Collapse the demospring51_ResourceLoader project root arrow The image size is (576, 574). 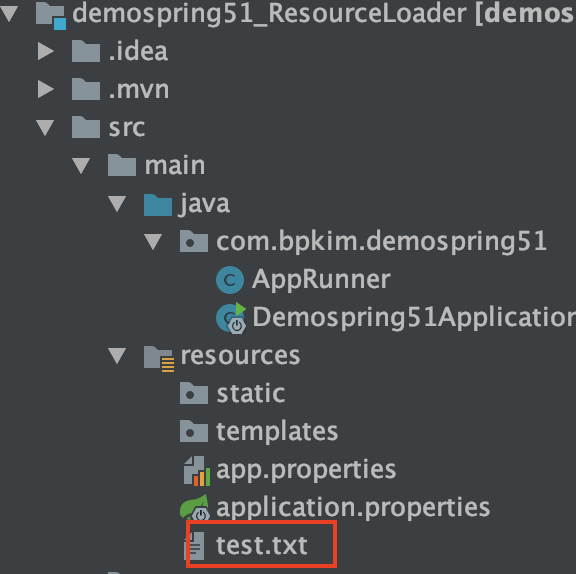point(9,13)
